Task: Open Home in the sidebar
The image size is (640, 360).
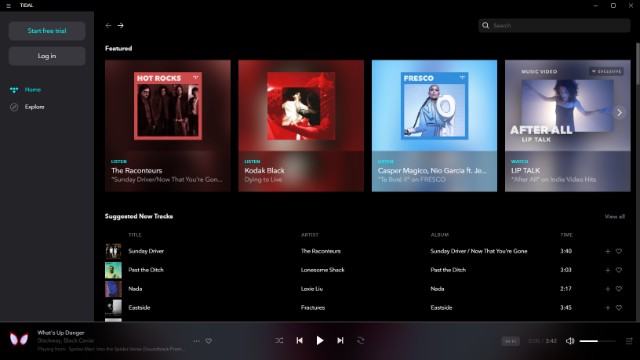Action: tap(25, 89)
